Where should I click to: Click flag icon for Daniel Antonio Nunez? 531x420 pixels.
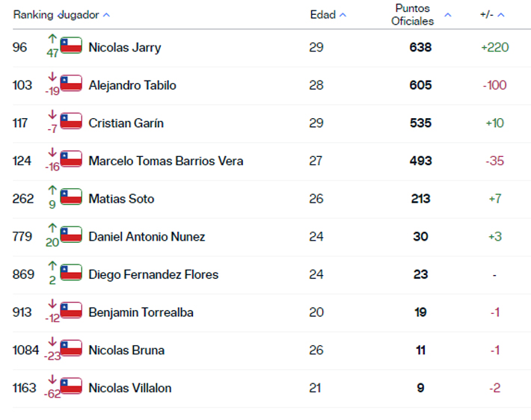pyautogui.click(x=71, y=235)
